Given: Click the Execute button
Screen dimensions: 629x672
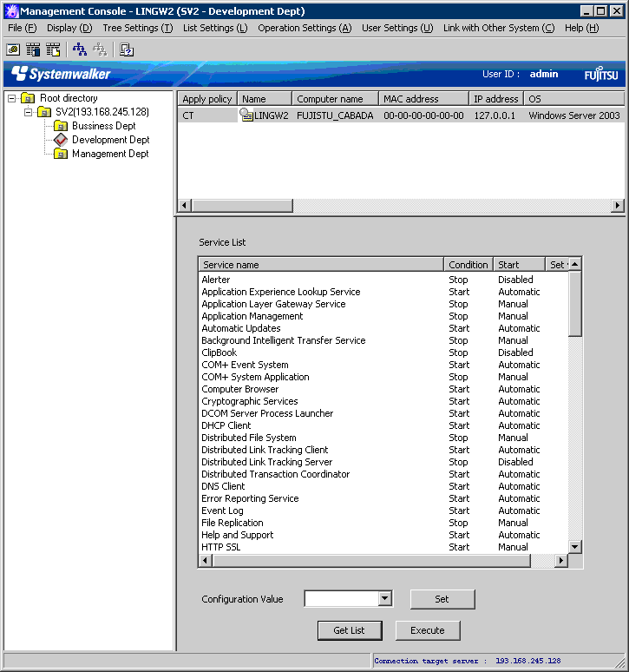Looking at the screenshot, I should click(428, 630).
